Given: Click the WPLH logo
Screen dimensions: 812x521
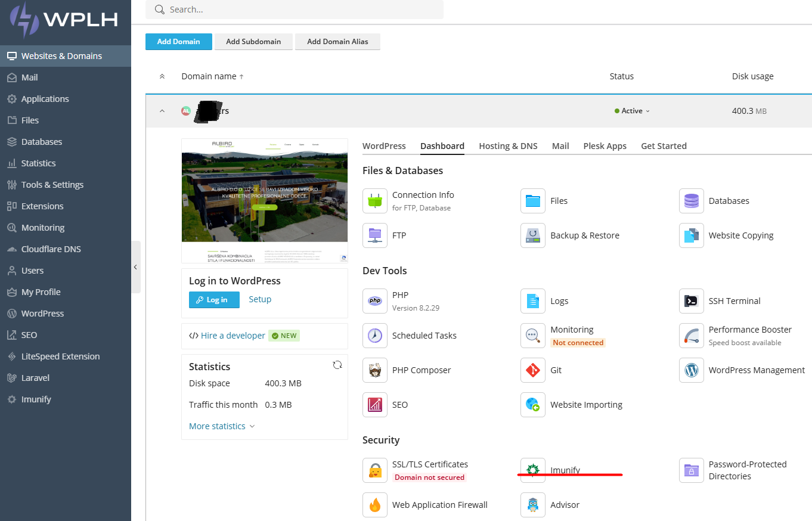Looking at the screenshot, I should 63,20.
